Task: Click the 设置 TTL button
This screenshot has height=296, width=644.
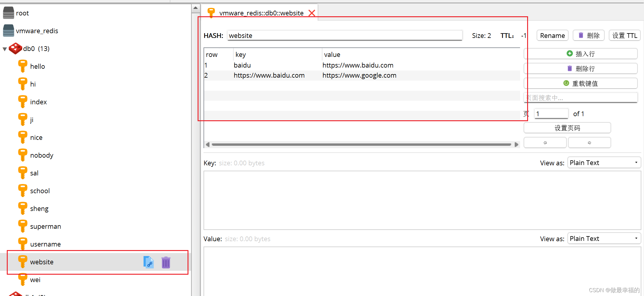Action: [624, 36]
